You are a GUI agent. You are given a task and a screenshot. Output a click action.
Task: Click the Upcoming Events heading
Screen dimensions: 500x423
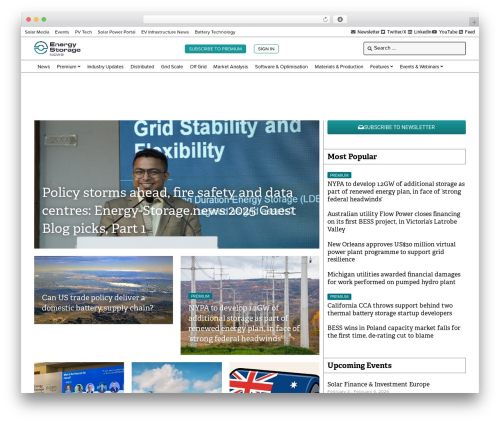pyautogui.click(x=359, y=365)
